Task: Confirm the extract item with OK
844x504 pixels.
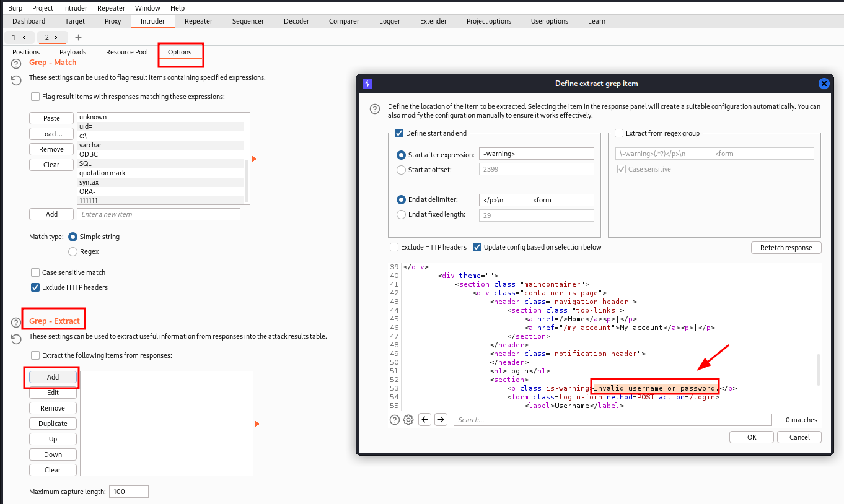Action: pyautogui.click(x=752, y=437)
